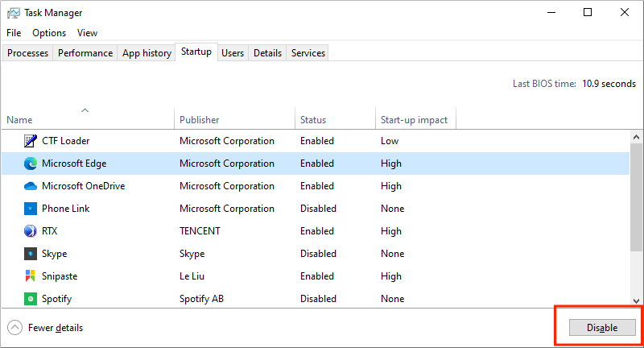644x348 pixels.
Task: Click the vertical scrollbar thumb
Action: coord(636,197)
